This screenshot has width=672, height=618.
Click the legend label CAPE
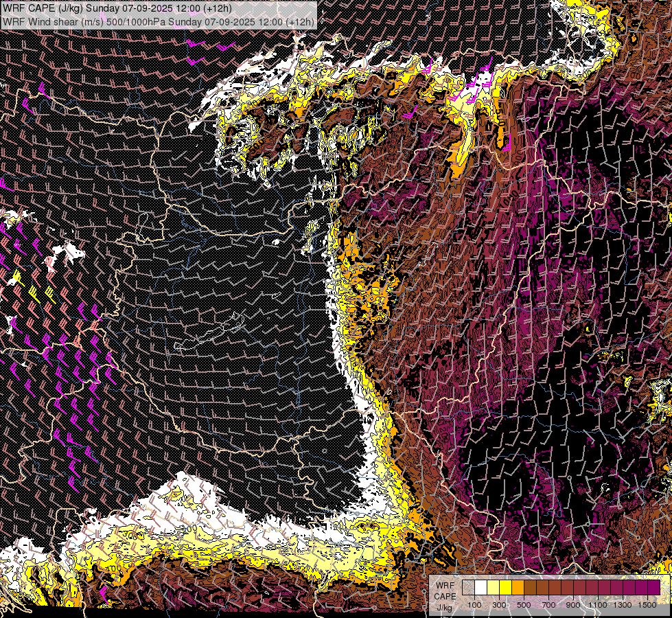pyautogui.click(x=445, y=597)
